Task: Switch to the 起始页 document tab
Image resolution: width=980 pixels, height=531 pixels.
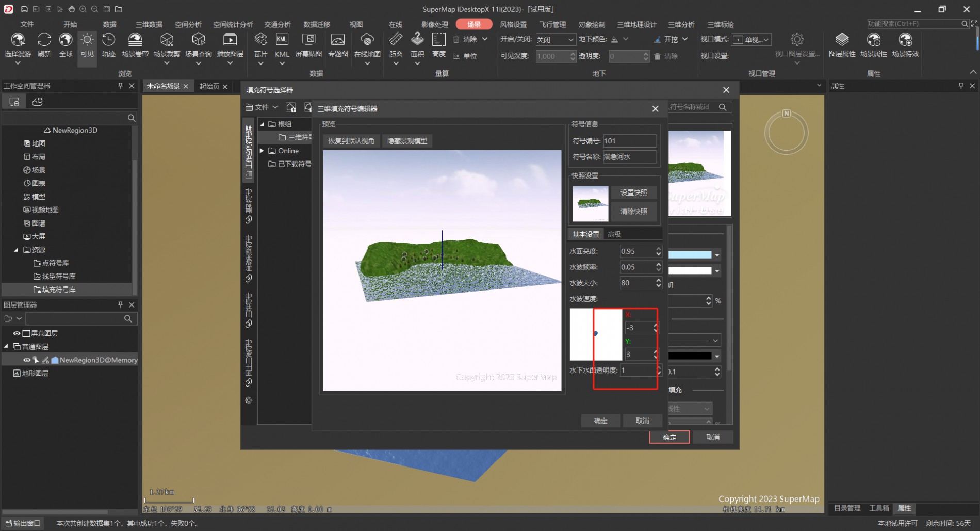Action: (209, 86)
